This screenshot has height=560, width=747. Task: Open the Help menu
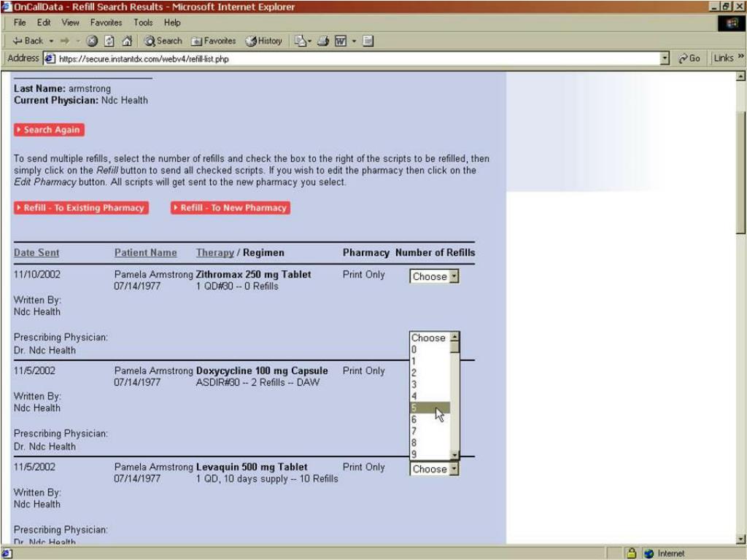coord(172,23)
